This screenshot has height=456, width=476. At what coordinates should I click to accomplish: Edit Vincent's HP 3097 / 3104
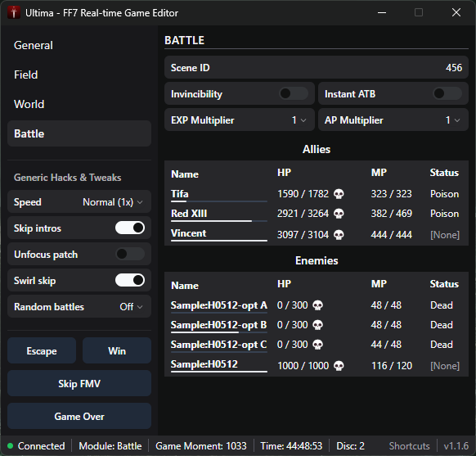point(303,235)
